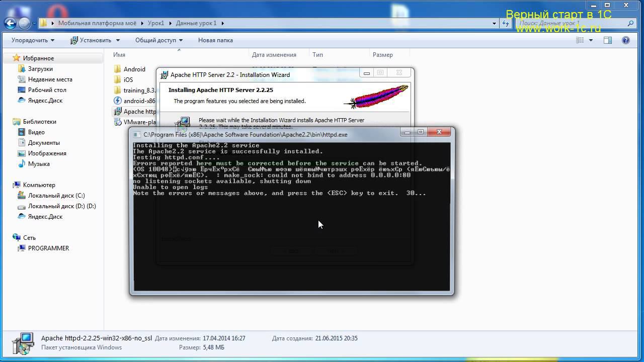
Task: Select Избранное in the navigation pane
Action: (x=38, y=58)
